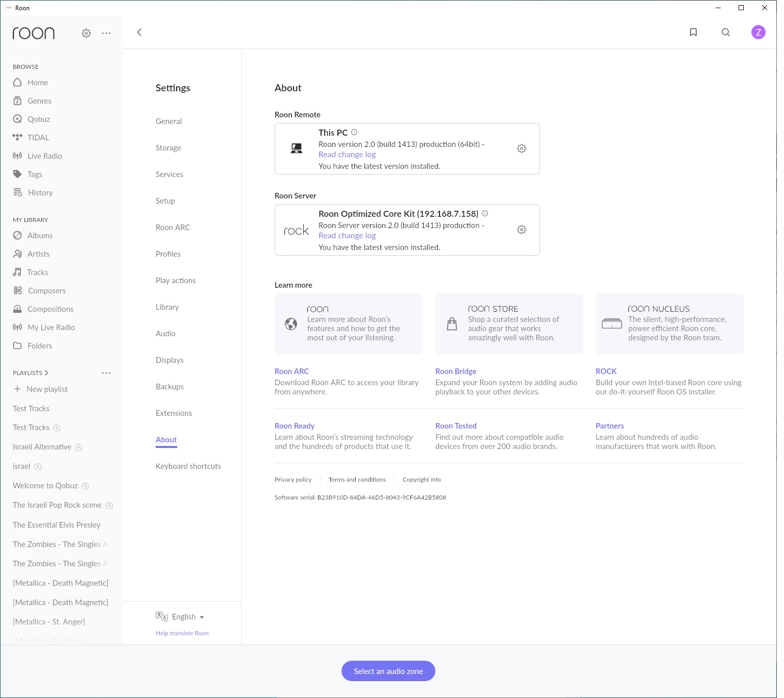Click the Compositions library icon
Viewport: 784px width, 698px height.
[x=17, y=309]
